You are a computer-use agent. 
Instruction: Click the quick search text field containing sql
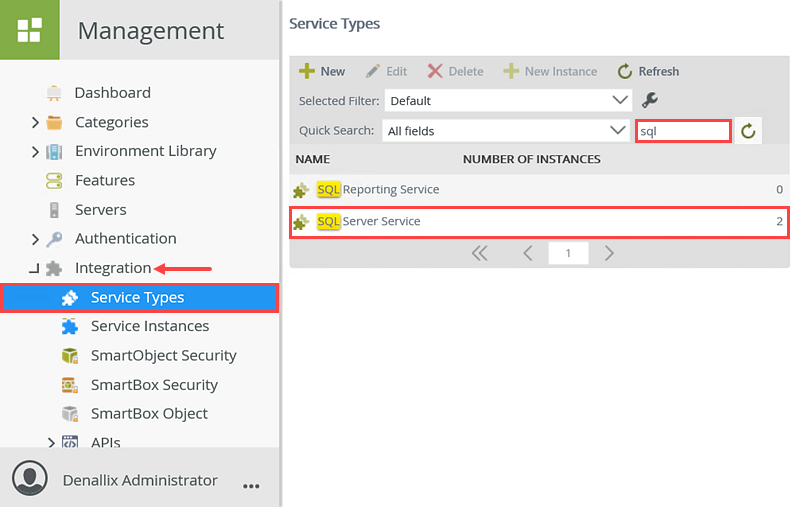click(x=683, y=131)
